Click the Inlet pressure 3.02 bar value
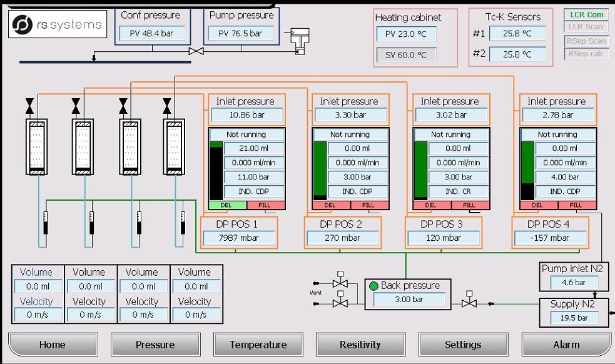 click(452, 115)
